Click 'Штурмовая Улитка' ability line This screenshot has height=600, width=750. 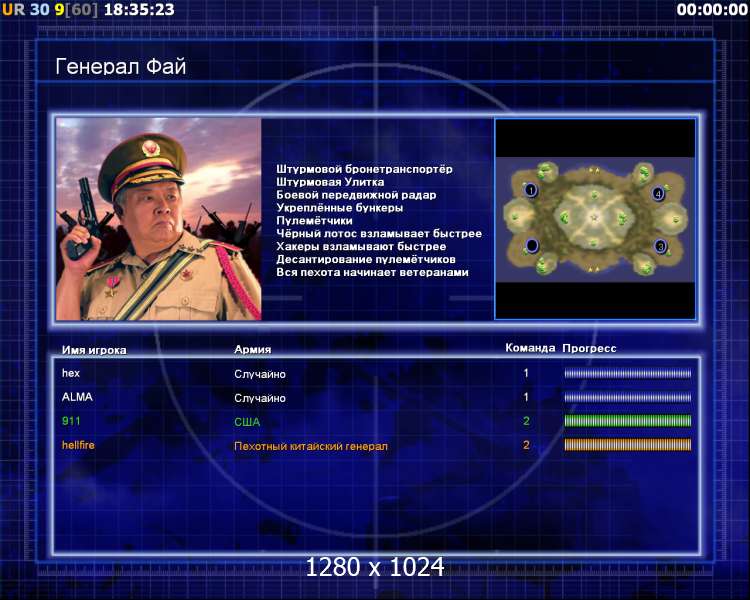pos(330,182)
